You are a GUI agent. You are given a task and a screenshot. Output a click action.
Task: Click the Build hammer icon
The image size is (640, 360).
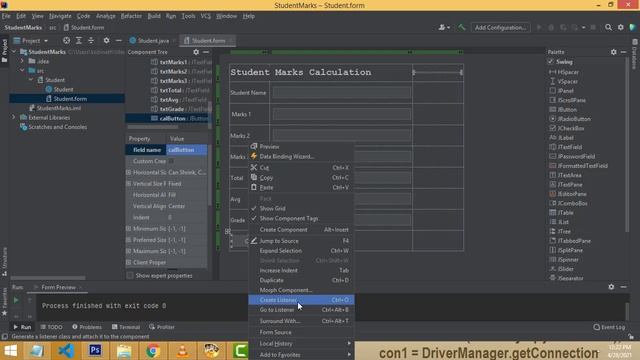[462, 27]
